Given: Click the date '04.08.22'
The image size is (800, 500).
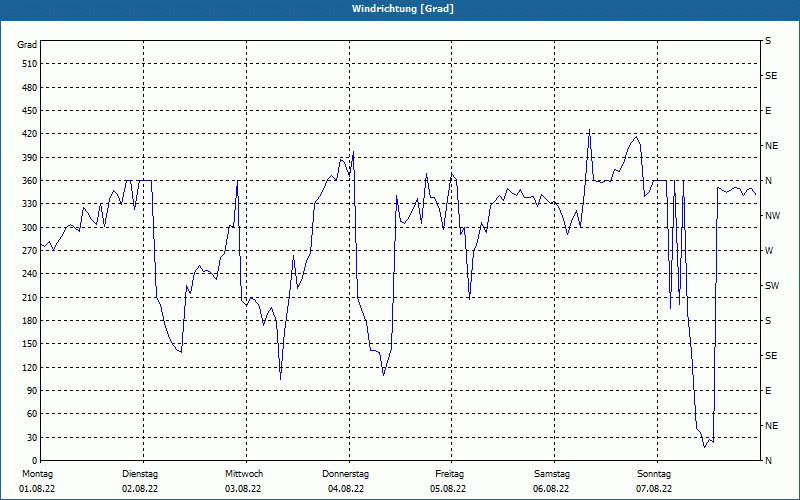Looking at the screenshot, I should (x=346, y=489).
